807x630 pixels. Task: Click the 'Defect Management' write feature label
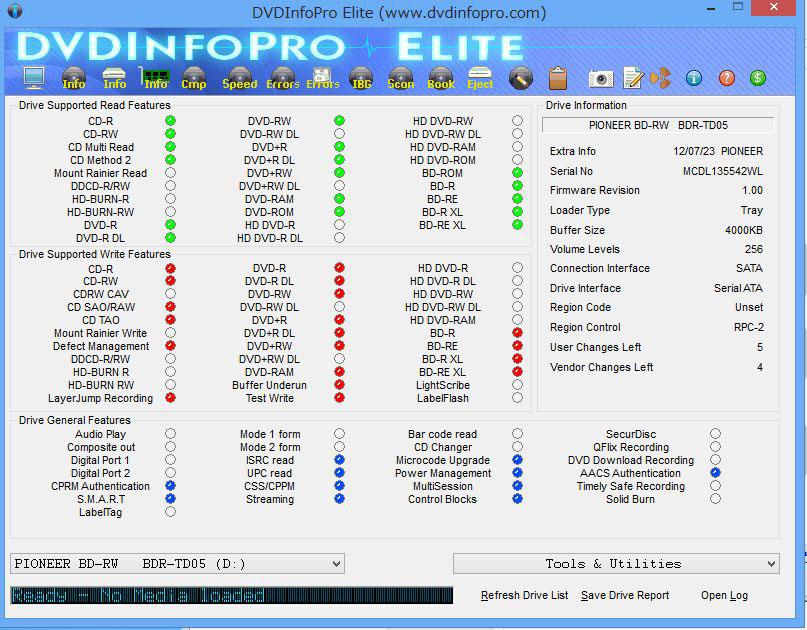tap(101, 346)
